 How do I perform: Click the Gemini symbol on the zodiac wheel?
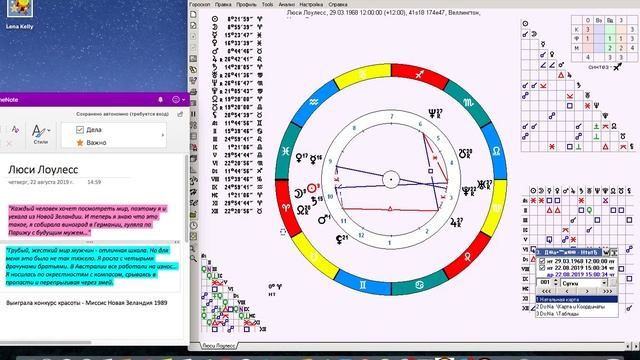pyautogui.click(x=362, y=285)
